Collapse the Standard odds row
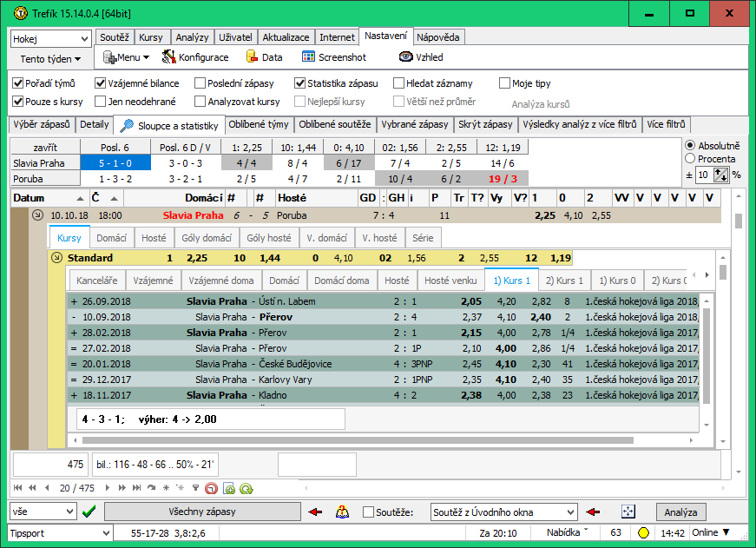The height and width of the screenshot is (548, 756). pyautogui.click(x=57, y=258)
